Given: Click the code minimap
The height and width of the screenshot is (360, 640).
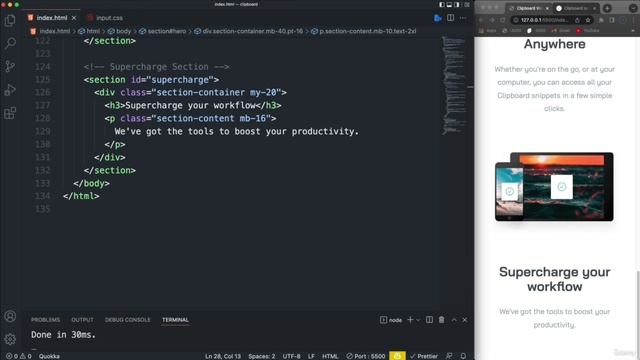Looking at the screenshot, I should point(454,86).
